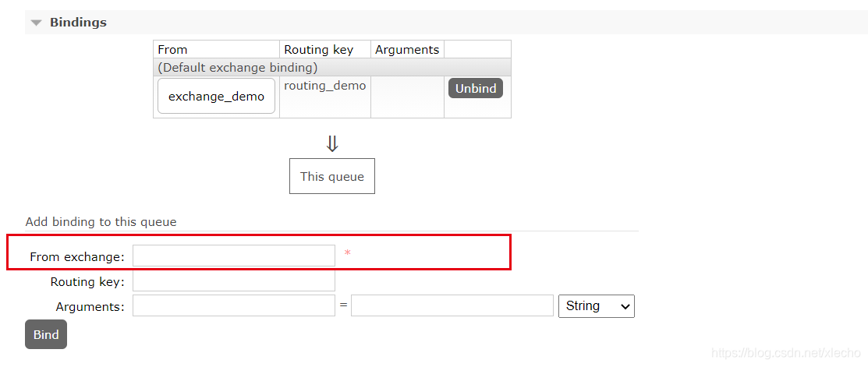Select the Routing key column header

[x=318, y=50]
